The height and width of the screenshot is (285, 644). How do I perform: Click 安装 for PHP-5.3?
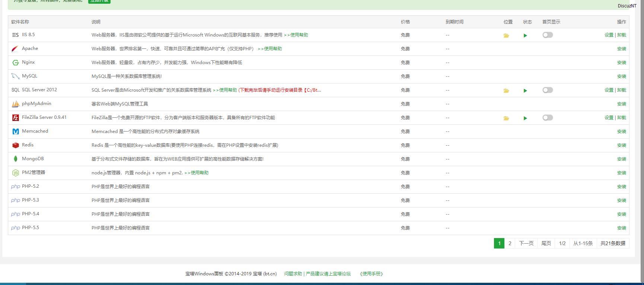622,200
